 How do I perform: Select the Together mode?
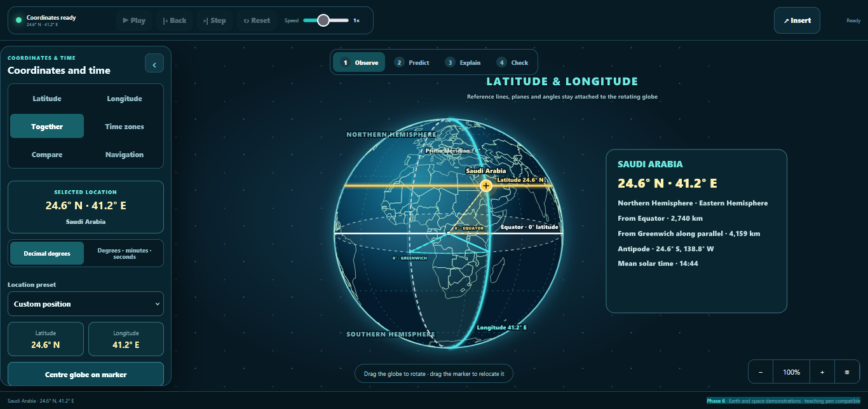[x=47, y=127]
